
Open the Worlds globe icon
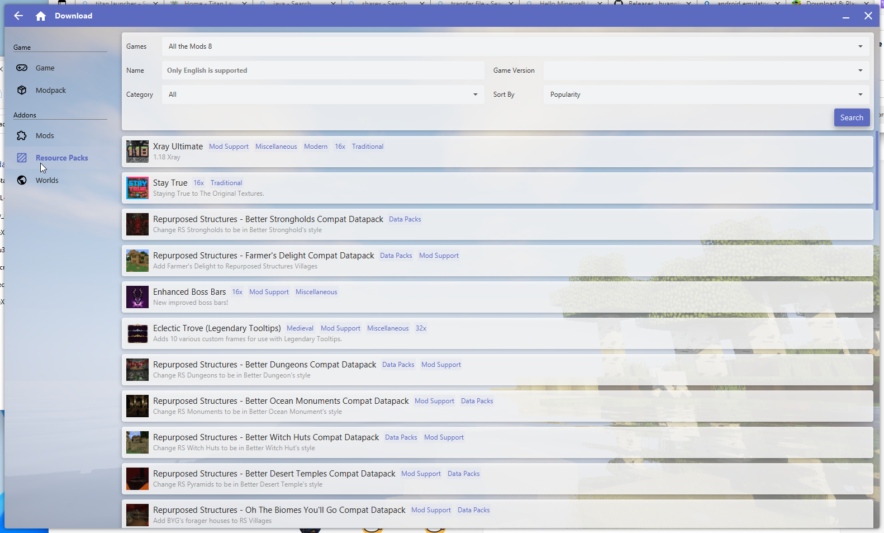[x=22, y=180]
